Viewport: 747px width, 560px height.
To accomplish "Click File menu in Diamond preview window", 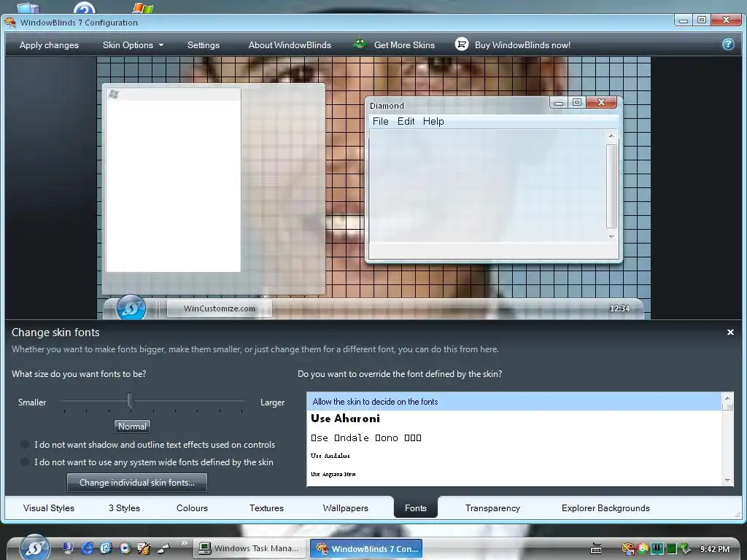I will click(380, 122).
